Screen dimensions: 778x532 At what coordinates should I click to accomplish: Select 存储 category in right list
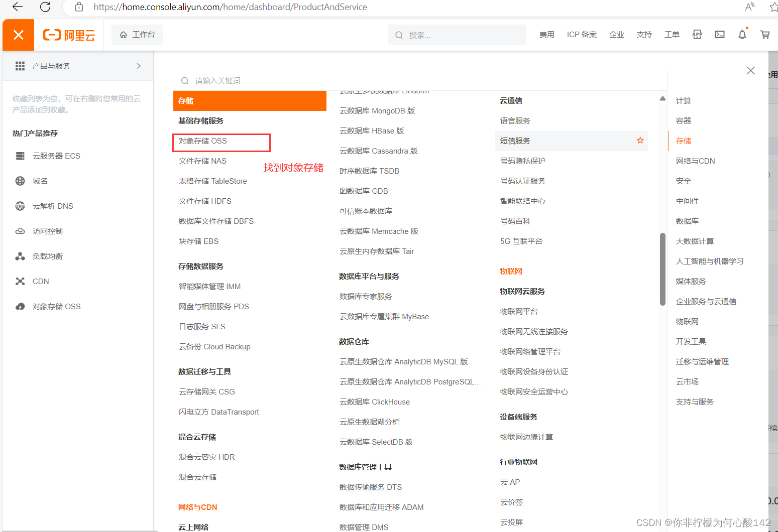tap(684, 141)
